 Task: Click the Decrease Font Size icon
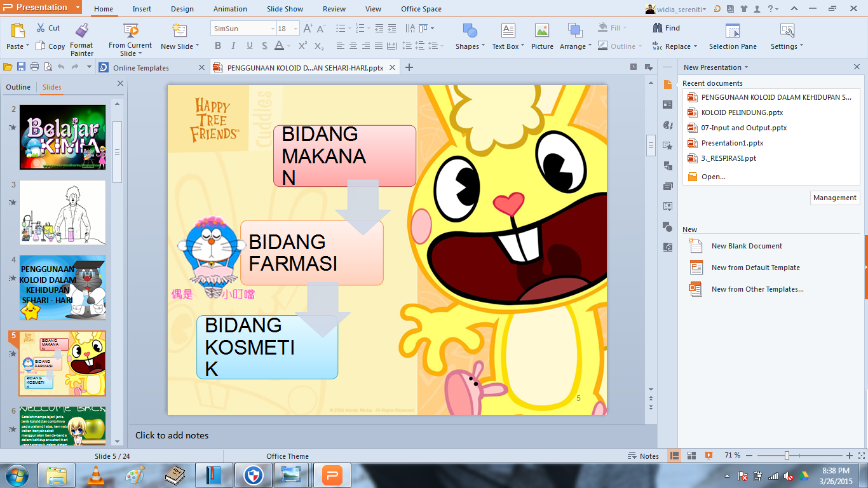pos(321,29)
